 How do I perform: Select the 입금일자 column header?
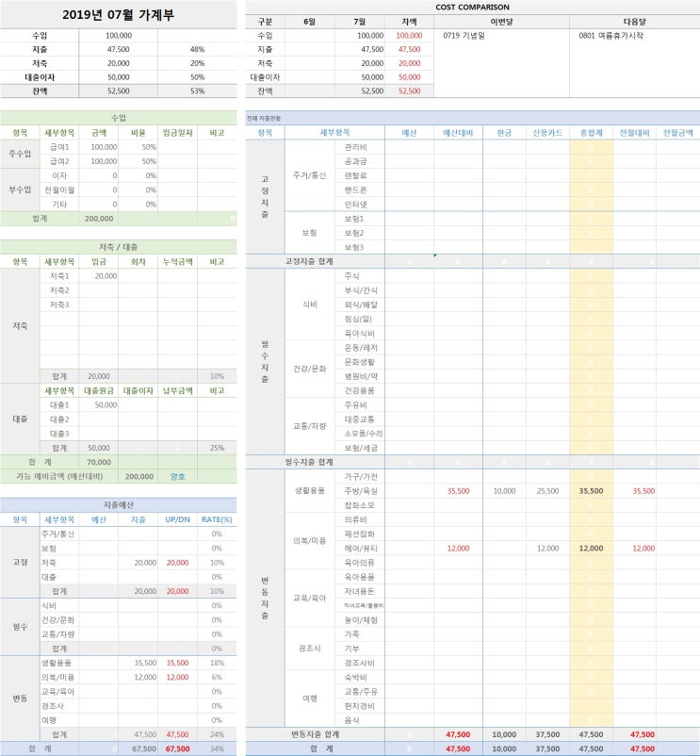177,133
